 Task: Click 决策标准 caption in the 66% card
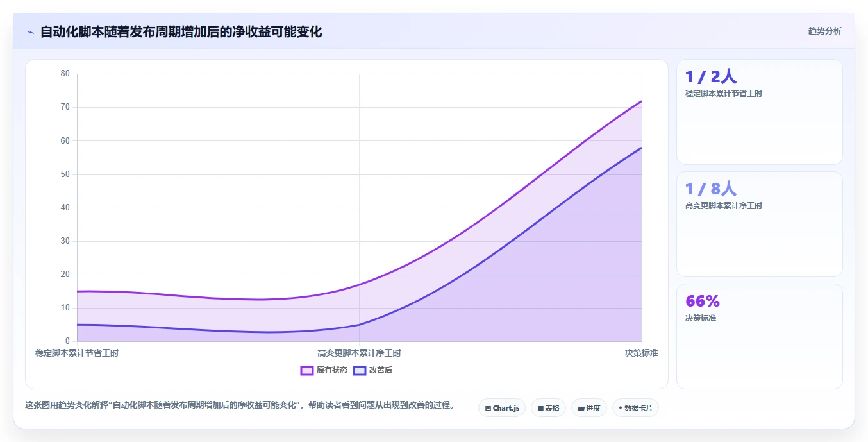click(701, 318)
